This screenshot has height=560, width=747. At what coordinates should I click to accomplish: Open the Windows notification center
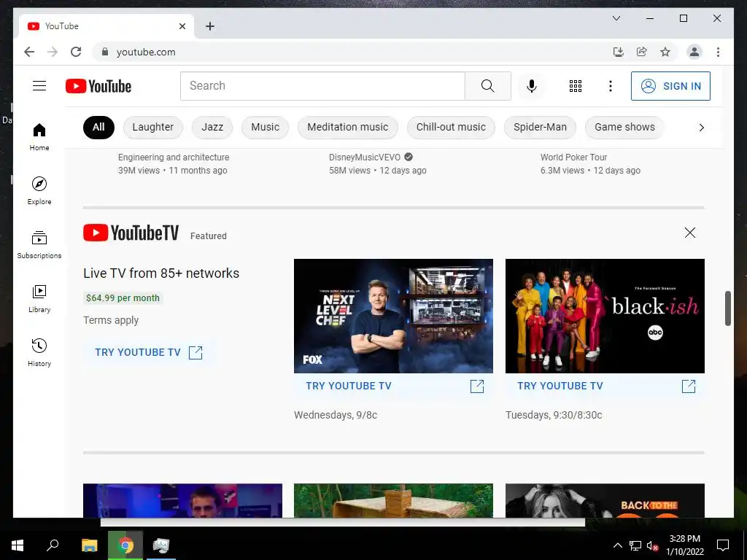(723, 545)
